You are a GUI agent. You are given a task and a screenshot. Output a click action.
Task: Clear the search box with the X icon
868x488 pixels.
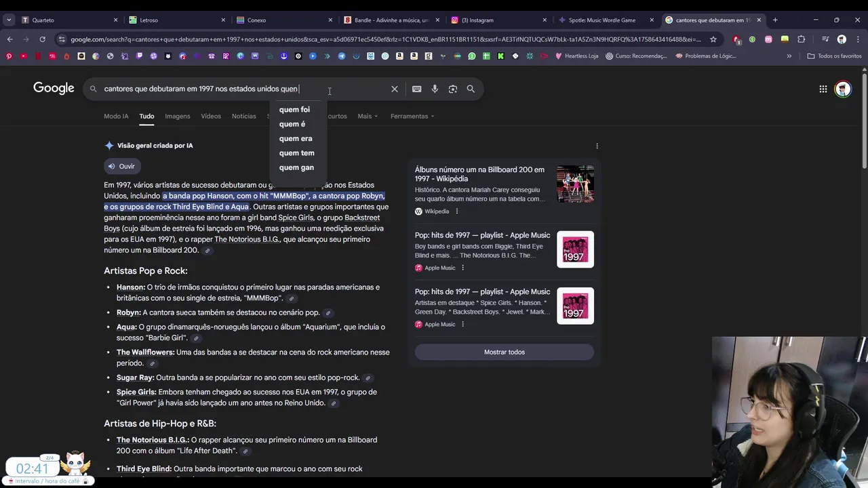coord(395,89)
